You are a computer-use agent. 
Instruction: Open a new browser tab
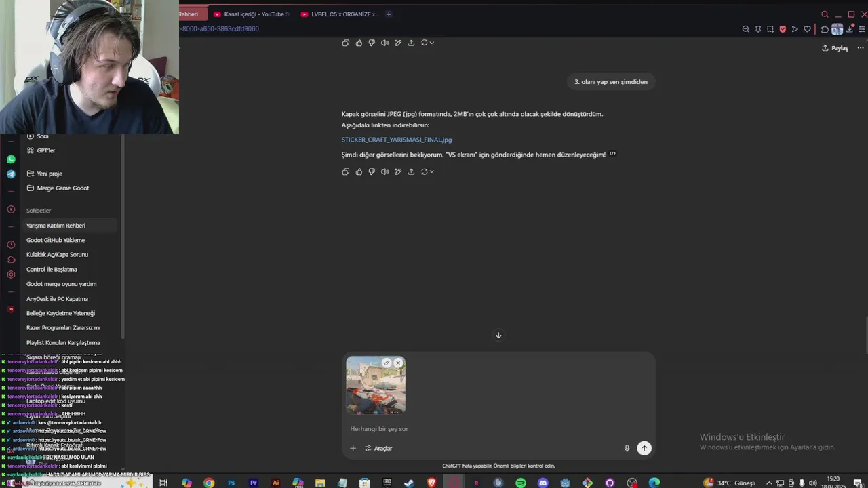point(389,14)
